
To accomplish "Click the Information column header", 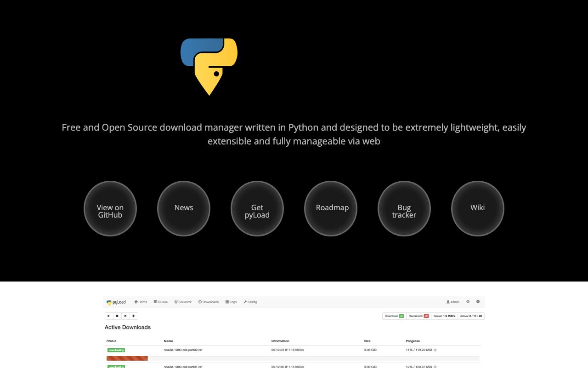I will coord(280,341).
